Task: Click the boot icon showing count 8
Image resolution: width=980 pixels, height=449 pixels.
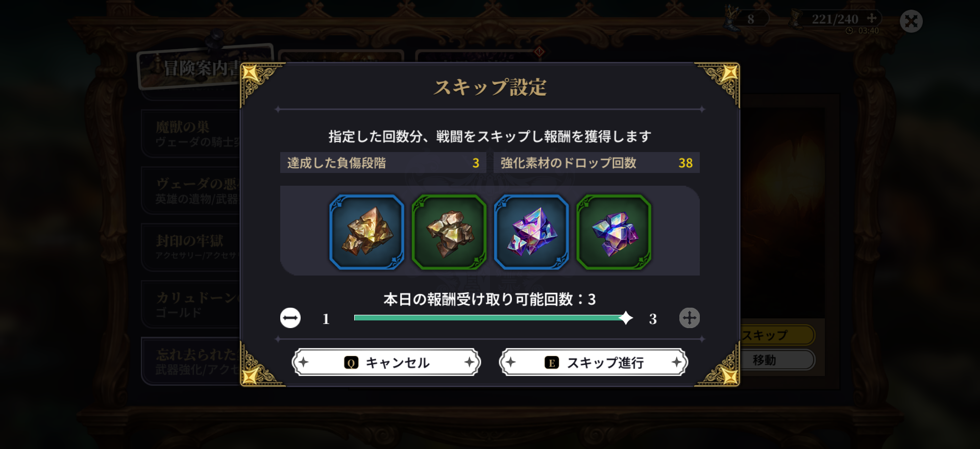Action: tap(732, 19)
